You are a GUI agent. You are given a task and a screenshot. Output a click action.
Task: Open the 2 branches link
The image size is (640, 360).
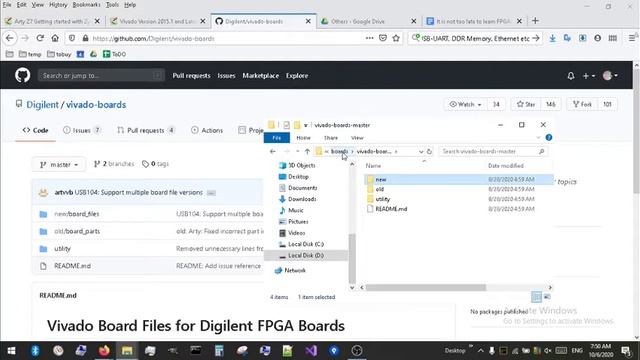[x=114, y=164]
